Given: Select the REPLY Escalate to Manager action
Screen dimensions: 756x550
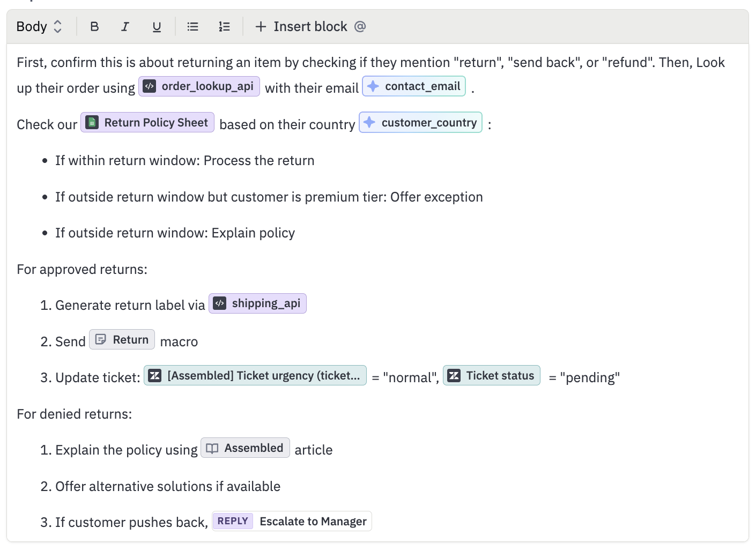Looking at the screenshot, I should coord(291,521).
